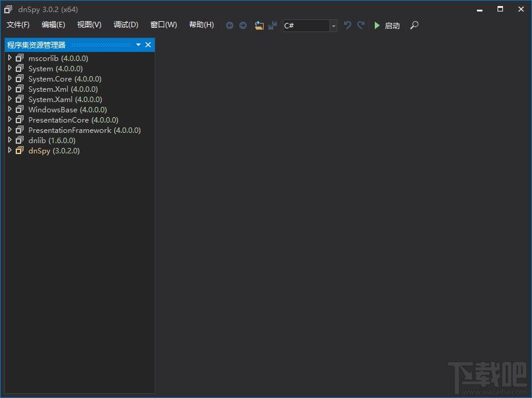Click the undo icon in toolbar
The image size is (532, 398).
[x=347, y=25]
